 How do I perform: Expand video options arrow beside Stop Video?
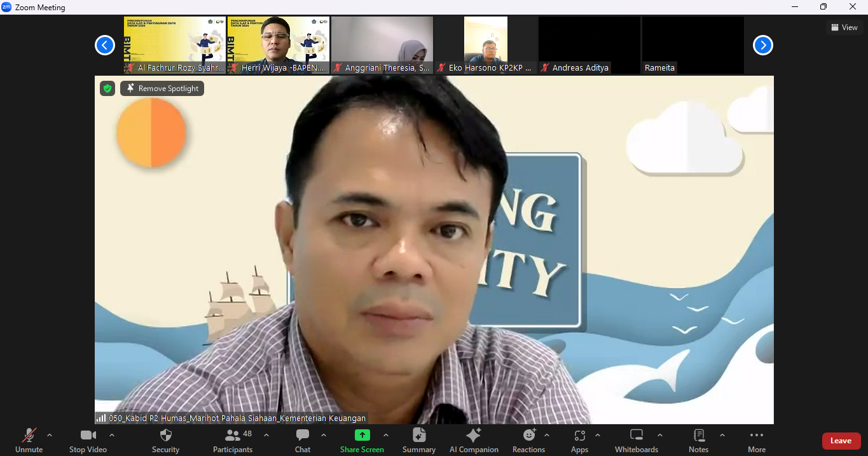pyautogui.click(x=112, y=436)
